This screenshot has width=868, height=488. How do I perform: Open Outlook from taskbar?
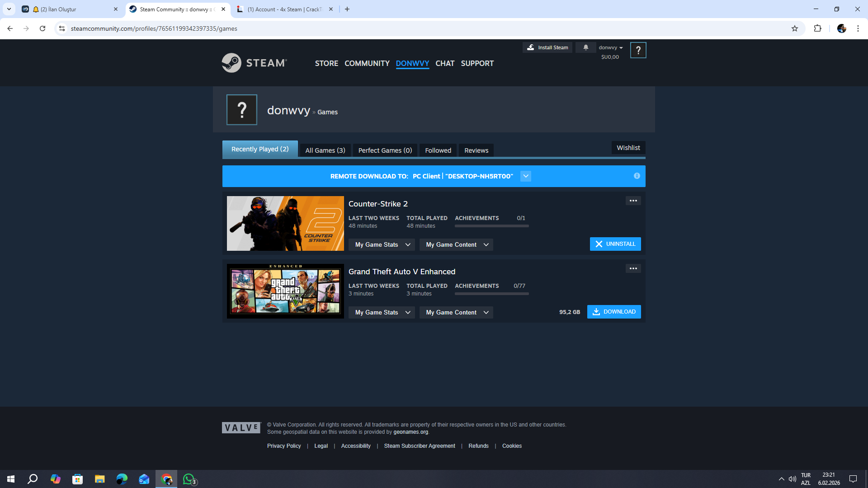click(144, 479)
